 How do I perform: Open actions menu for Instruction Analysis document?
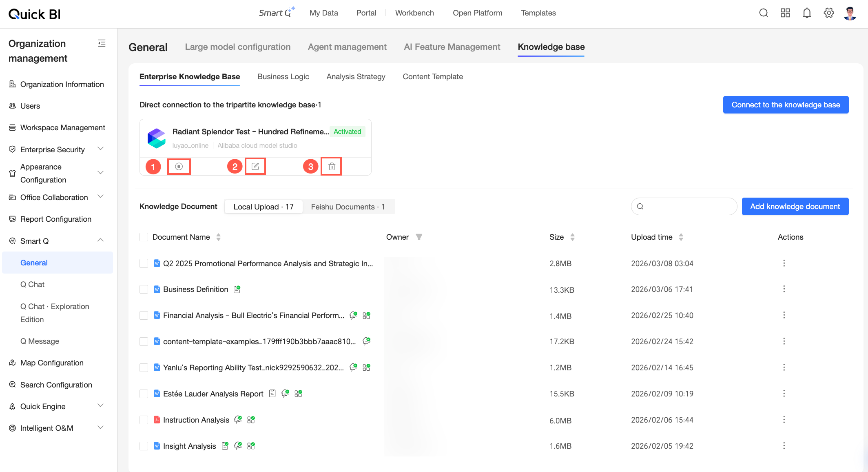[784, 420]
